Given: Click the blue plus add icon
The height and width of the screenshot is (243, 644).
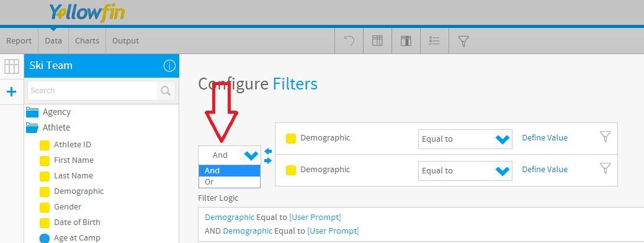Looking at the screenshot, I should [x=12, y=92].
